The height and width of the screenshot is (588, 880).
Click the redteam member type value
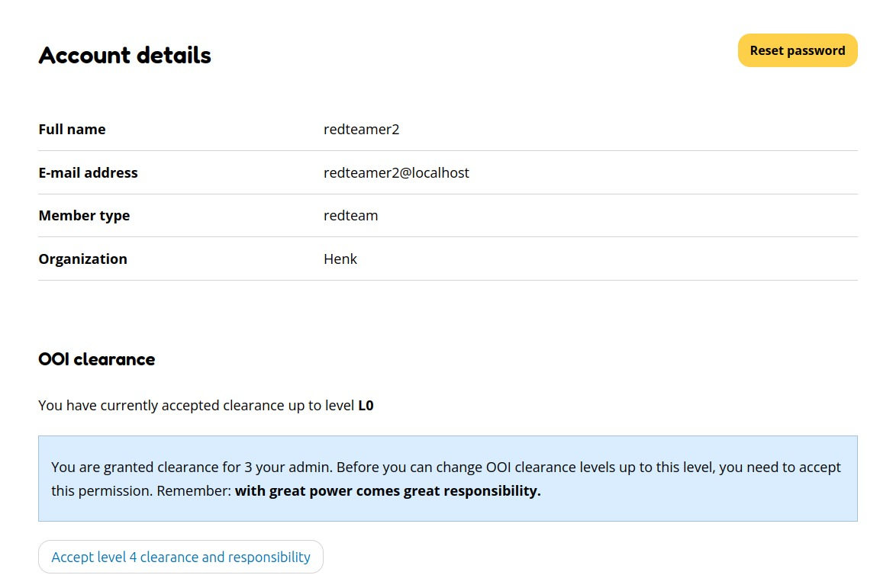(x=351, y=215)
